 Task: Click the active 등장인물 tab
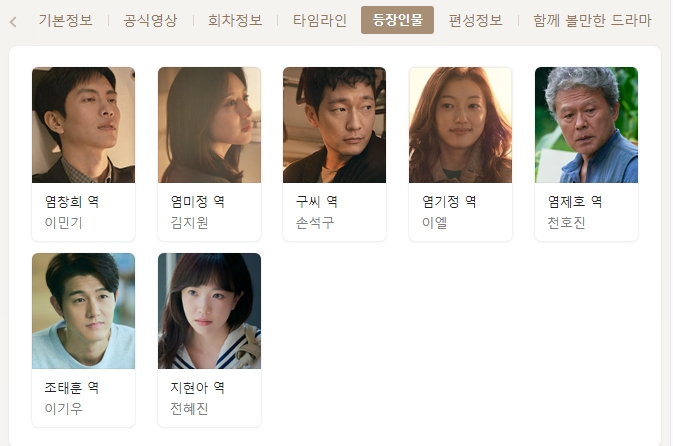pos(397,20)
